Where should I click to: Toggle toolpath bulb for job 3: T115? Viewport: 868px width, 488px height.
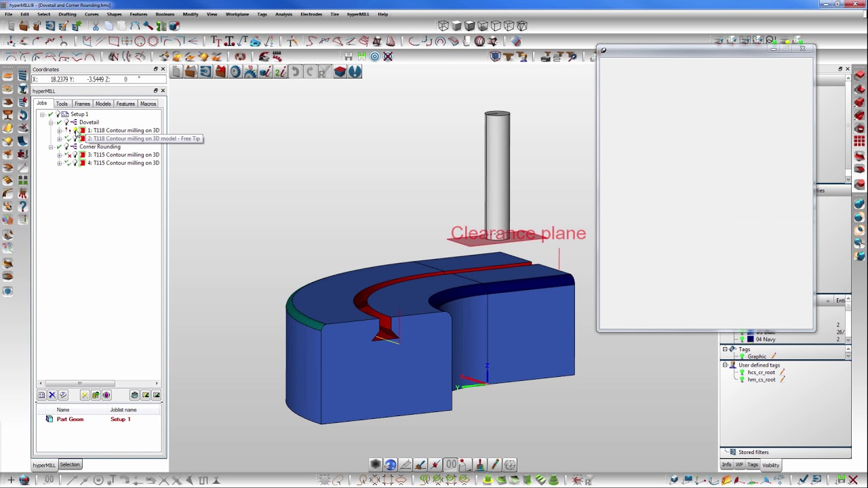(x=75, y=155)
